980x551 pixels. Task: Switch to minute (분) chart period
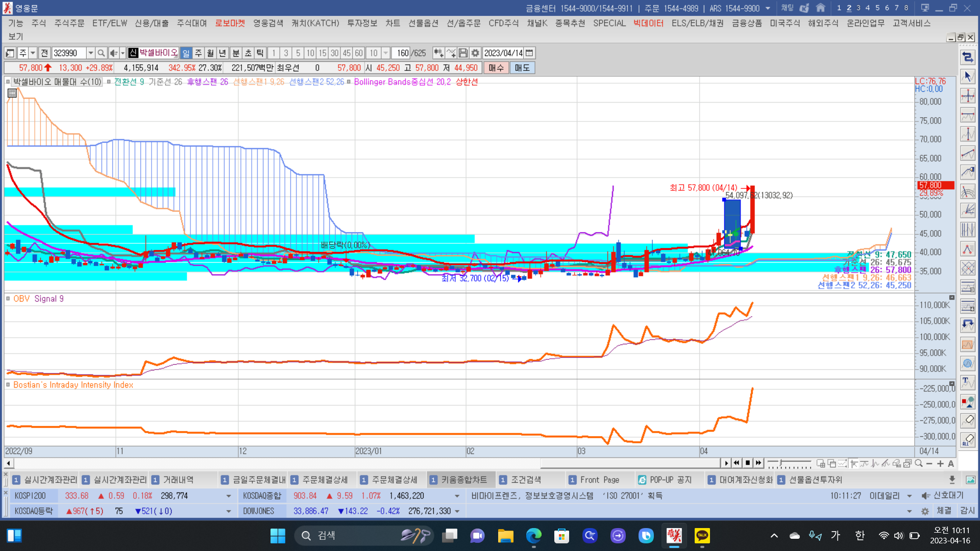click(236, 53)
